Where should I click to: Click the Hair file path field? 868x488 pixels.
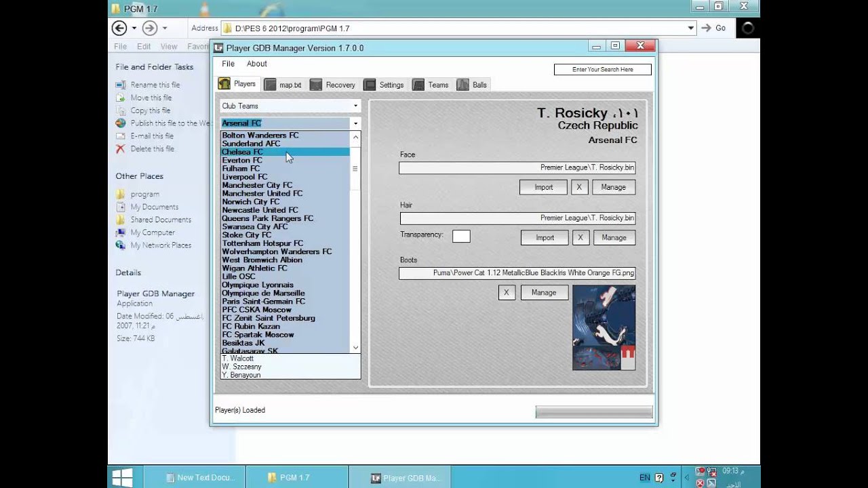pyautogui.click(x=517, y=218)
